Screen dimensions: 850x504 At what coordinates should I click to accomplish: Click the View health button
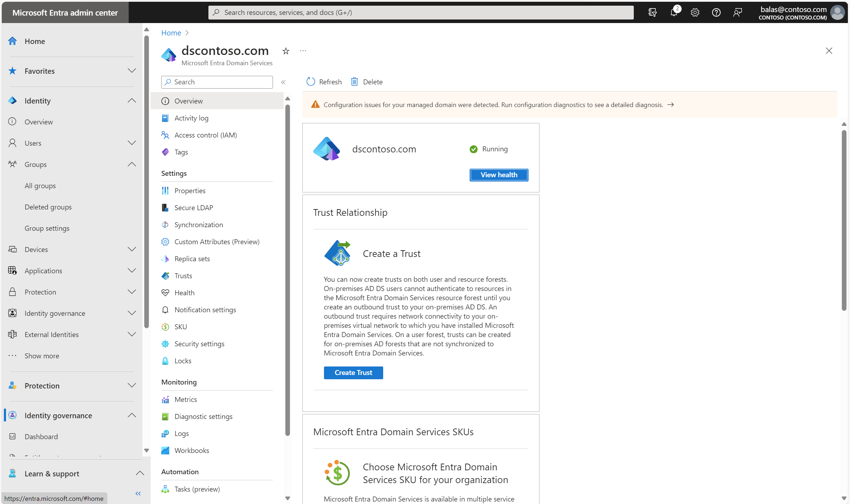click(x=499, y=175)
